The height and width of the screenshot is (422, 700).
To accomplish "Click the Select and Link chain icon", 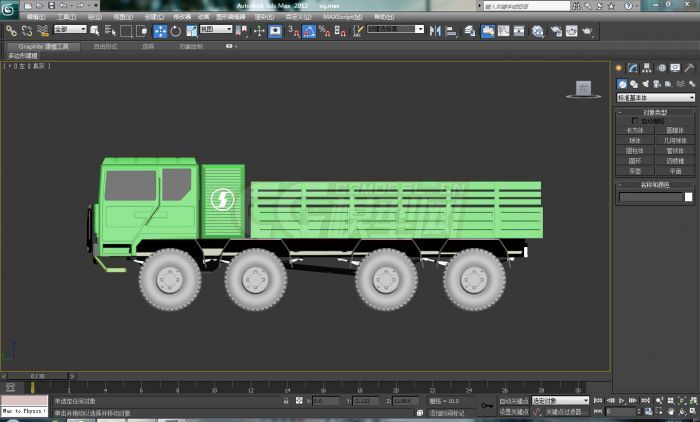I will tap(11, 31).
